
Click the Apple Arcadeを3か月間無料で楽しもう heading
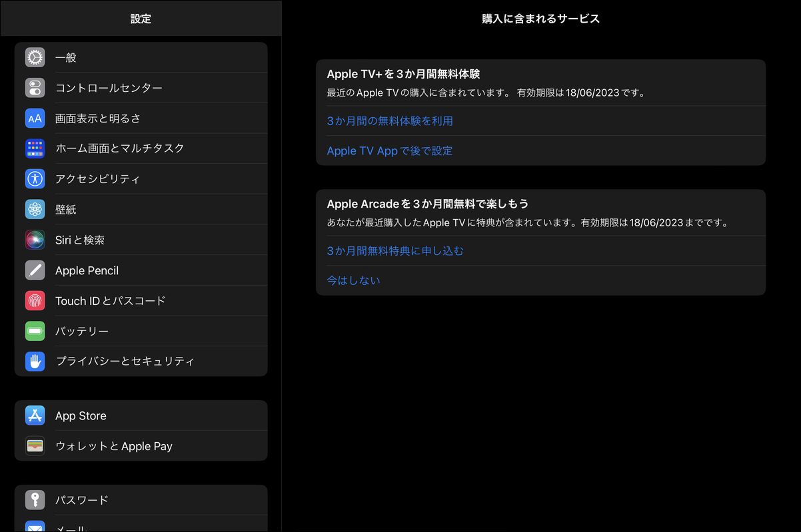coord(428,204)
